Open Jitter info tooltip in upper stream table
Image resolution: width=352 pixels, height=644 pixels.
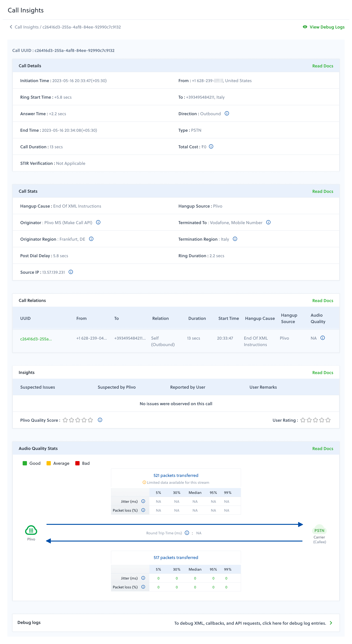[143, 501]
